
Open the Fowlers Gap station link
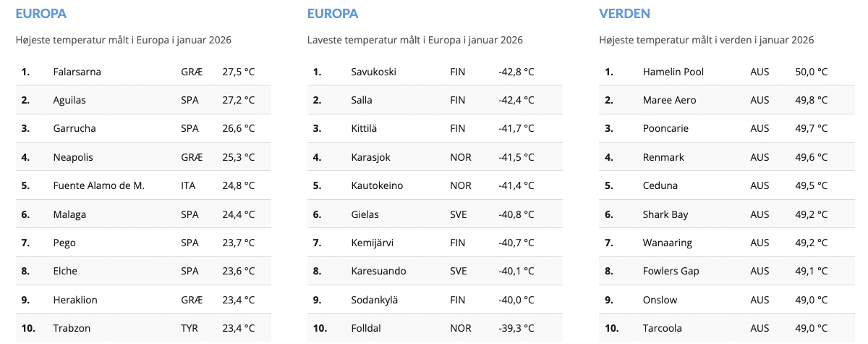point(671,271)
